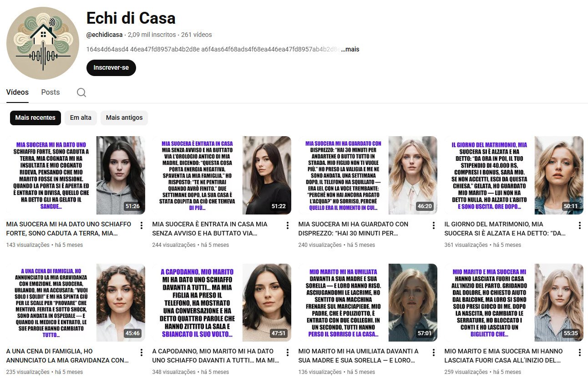This screenshot has height=378, width=588.
Task: Open options menu for 'LASCIATA FUORI CASA' video
Action: pyautogui.click(x=579, y=352)
